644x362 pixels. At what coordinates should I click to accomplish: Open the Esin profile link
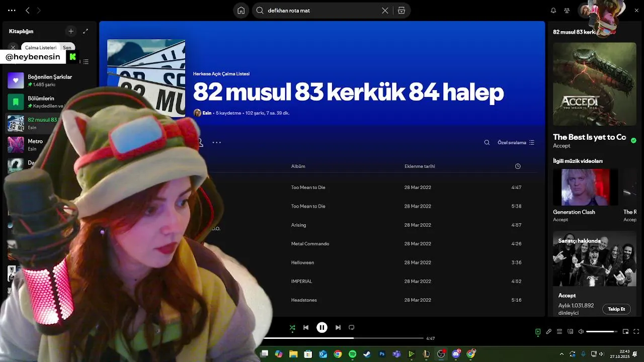point(207,113)
